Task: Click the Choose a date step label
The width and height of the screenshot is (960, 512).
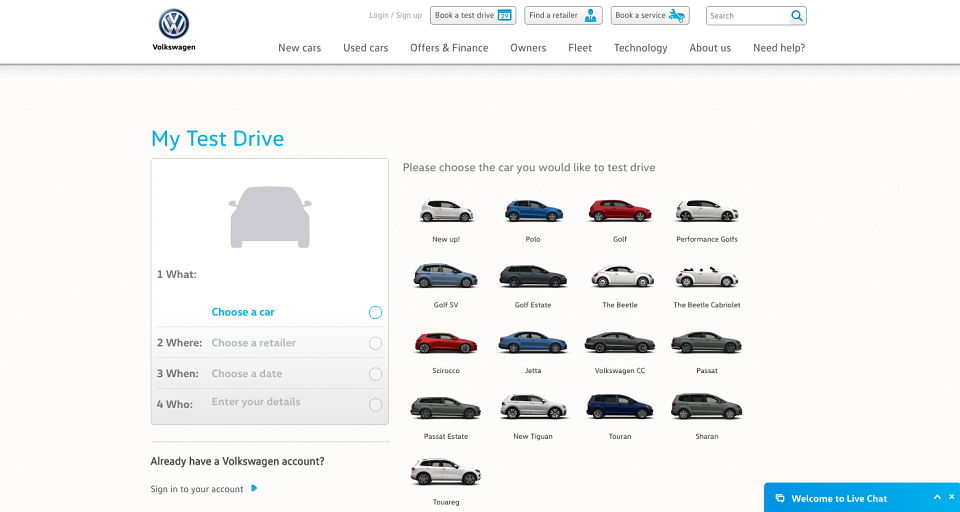Action: click(x=247, y=373)
